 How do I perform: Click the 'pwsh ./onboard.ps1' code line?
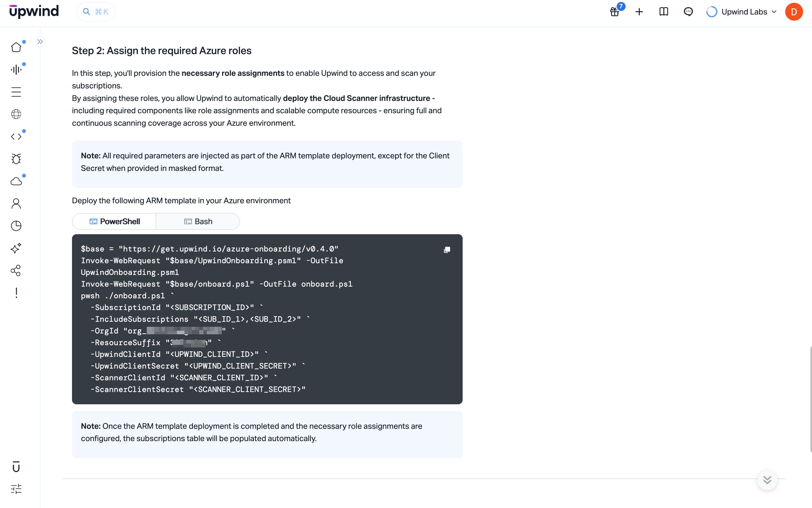128,296
